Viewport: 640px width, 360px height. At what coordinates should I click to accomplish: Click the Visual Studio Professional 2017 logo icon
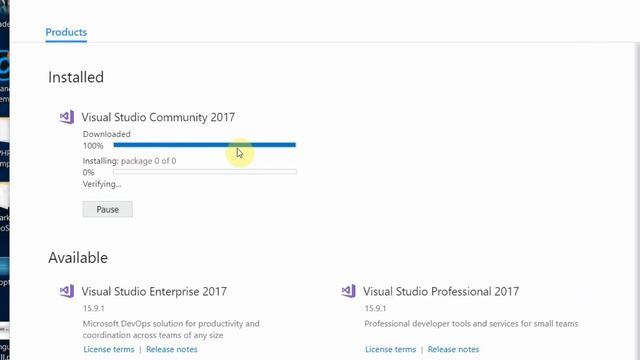coord(349,291)
